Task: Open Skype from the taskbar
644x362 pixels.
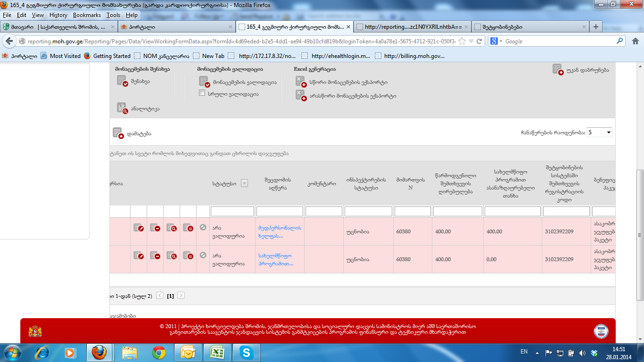Action: tap(246, 353)
